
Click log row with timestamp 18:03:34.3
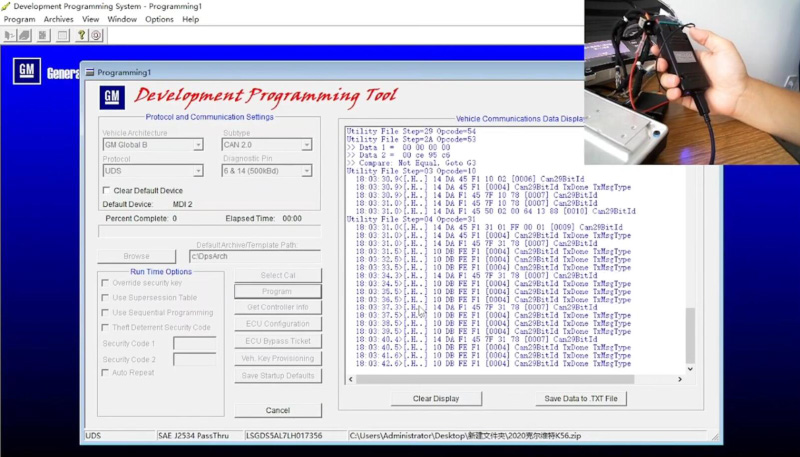pyautogui.click(x=476, y=275)
